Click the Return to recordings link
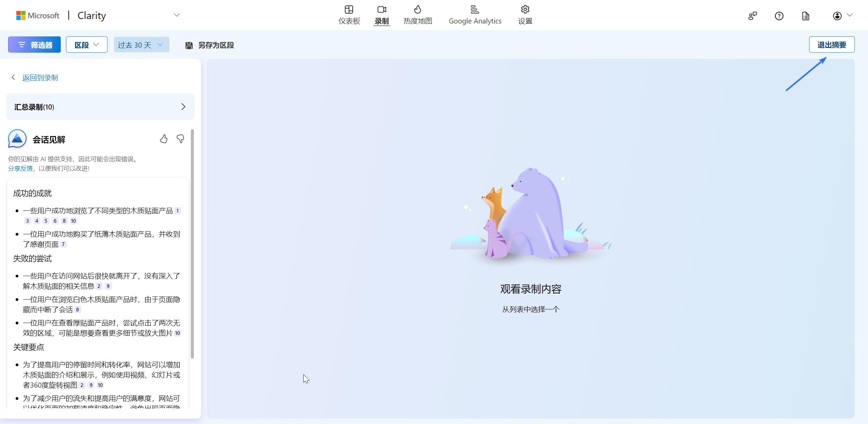 click(x=40, y=78)
